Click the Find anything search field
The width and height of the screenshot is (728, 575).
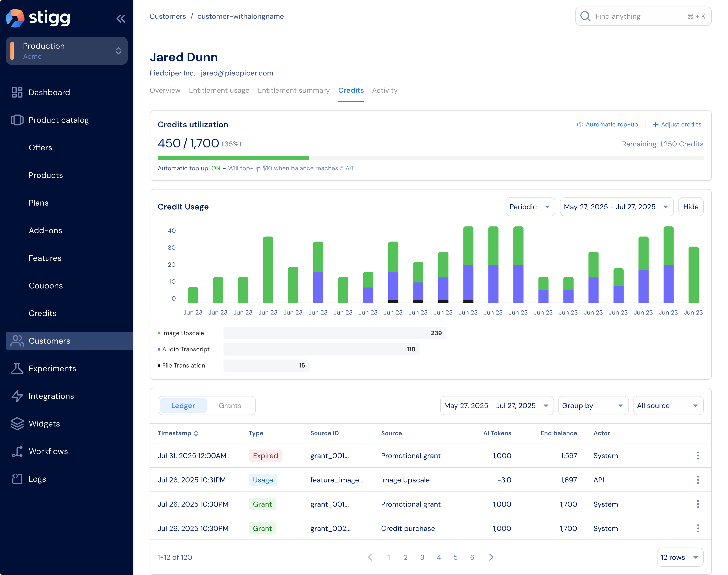click(643, 16)
